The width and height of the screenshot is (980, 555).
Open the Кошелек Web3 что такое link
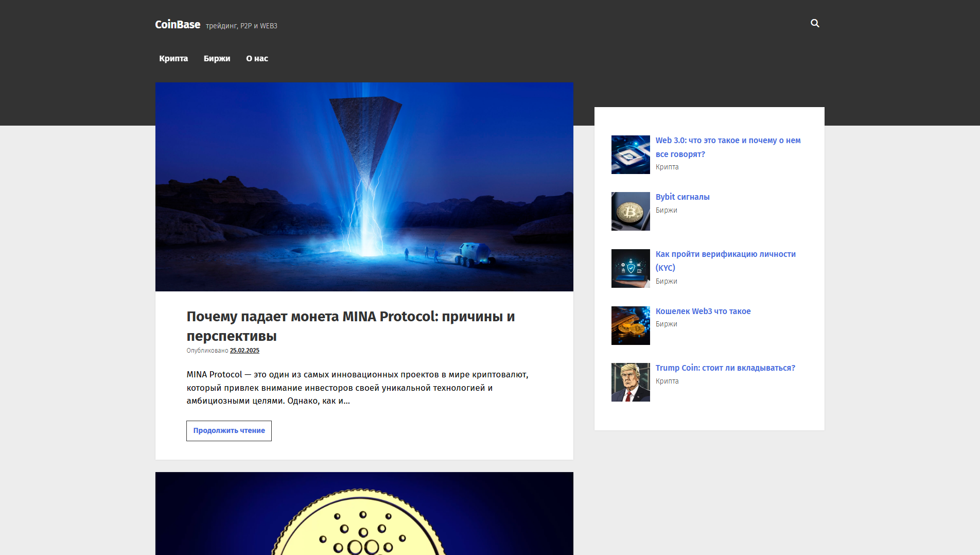pyautogui.click(x=703, y=311)
